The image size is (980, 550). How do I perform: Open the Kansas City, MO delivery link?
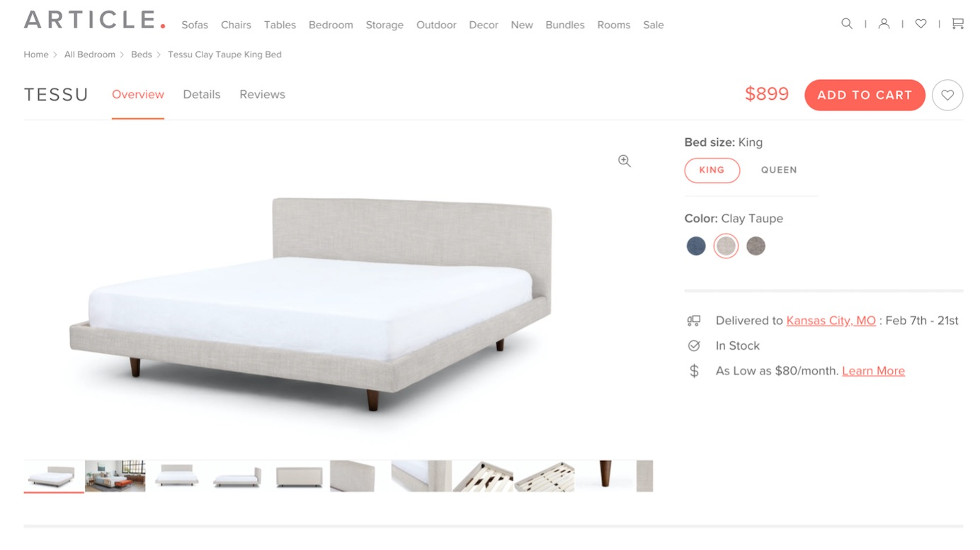pos(831,321)
